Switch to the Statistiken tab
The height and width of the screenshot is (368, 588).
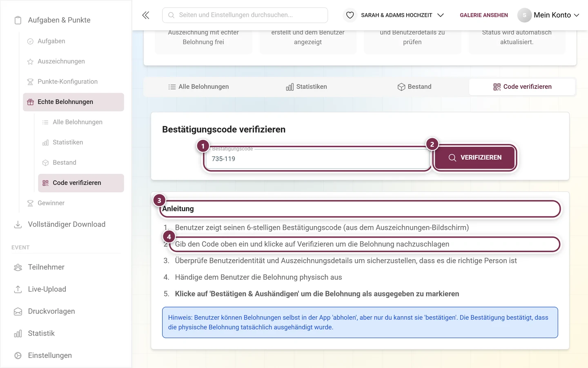click(x=306, y=87)
